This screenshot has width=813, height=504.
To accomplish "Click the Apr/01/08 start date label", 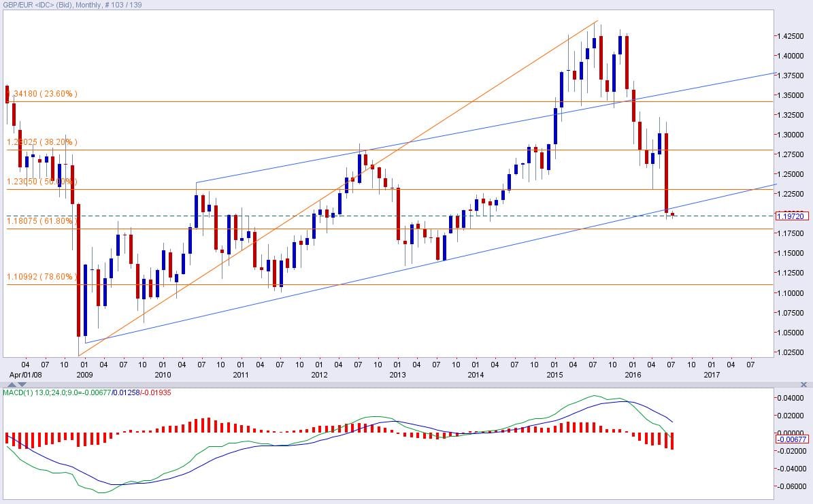I will point(22,375).
